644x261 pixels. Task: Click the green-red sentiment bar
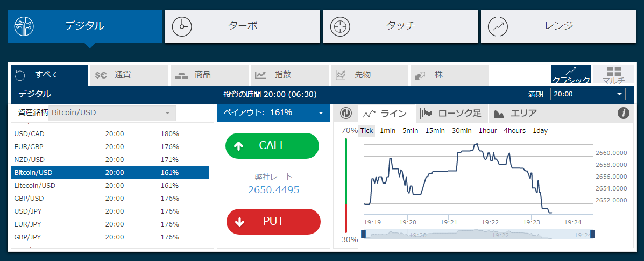click(x=346, y=185)
